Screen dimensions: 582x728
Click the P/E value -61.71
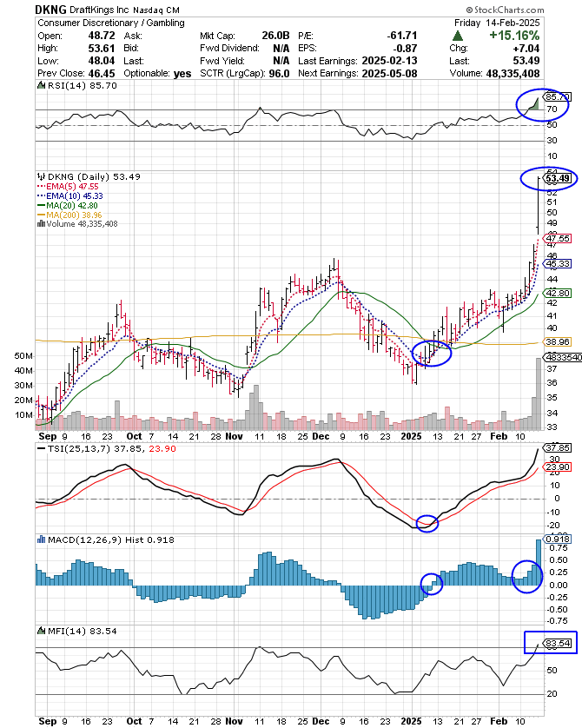point(402,36)
